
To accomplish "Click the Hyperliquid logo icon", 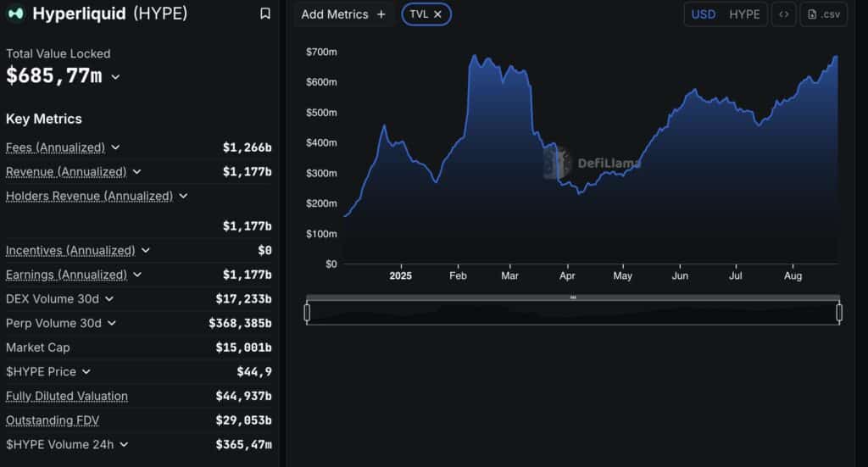I will [15, 14].
